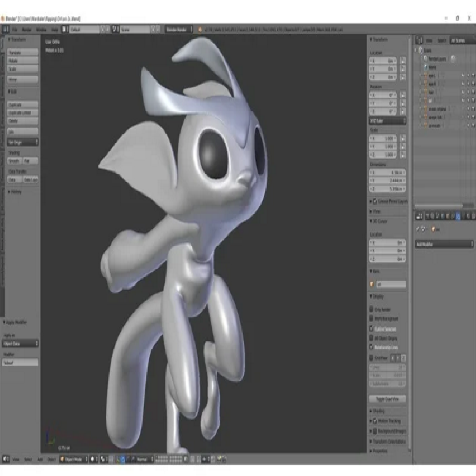Click the object name field in Item panel
The height and width of the screenshot is (476, 476).
(391, 284)
